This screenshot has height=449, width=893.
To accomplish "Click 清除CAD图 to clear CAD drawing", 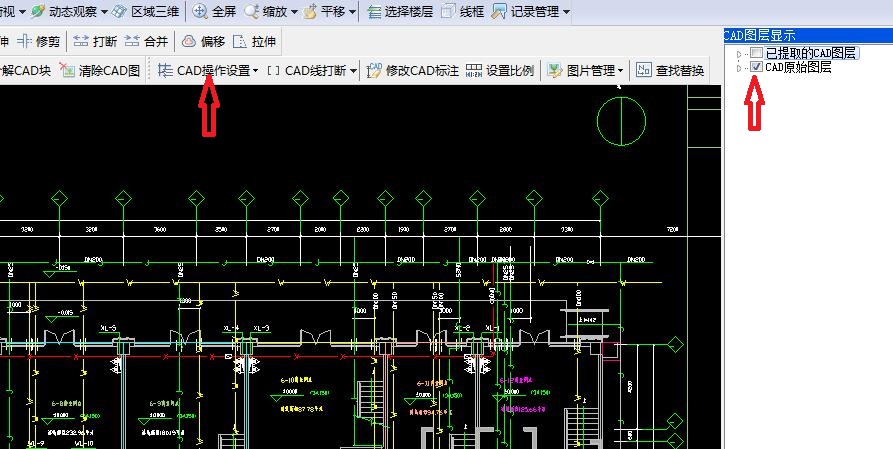I will tap(100, 71).
